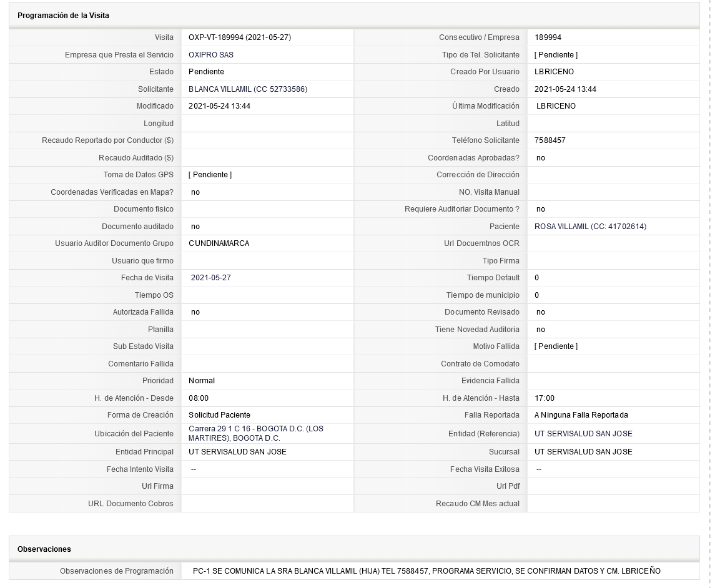Click the Evidencia Fallida label

(491, 380)
